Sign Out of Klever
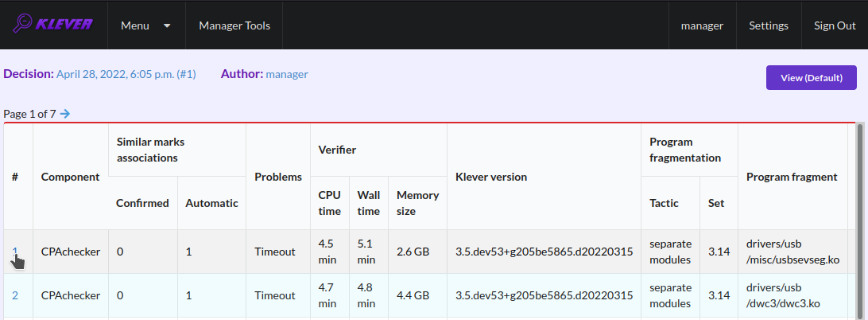The width and height of the screenshot is (868, 320). coord(835,25)
